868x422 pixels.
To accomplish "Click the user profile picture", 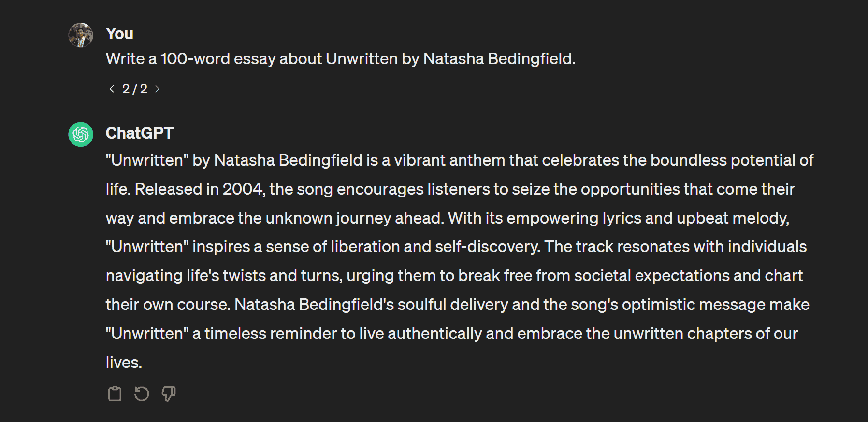I will point(81,35).
